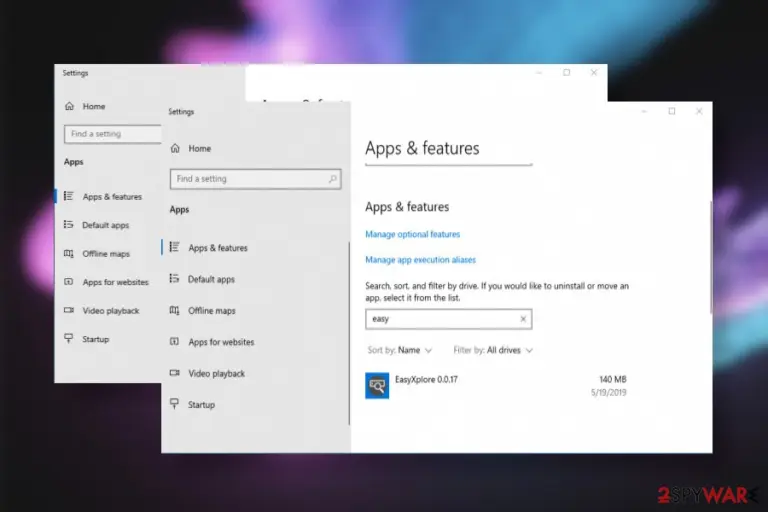
Task: Select Video playback in the back Settings window
Action: coord(111,311)
